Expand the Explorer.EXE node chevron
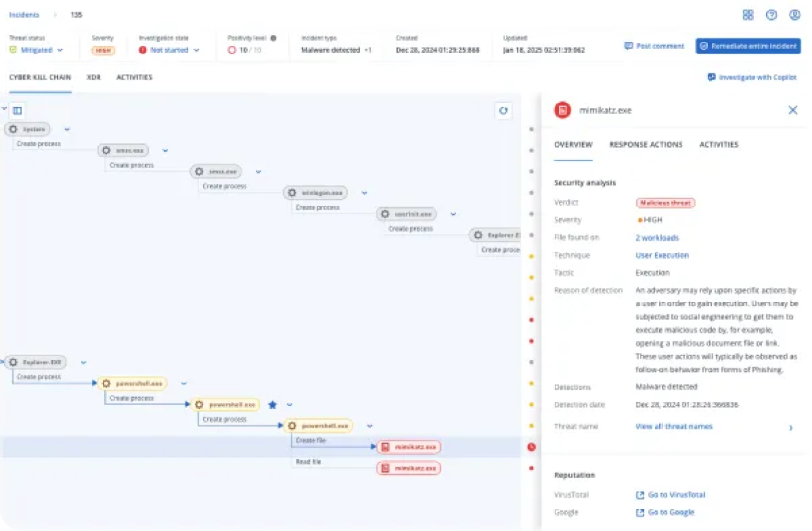 (x=83, y=362)
